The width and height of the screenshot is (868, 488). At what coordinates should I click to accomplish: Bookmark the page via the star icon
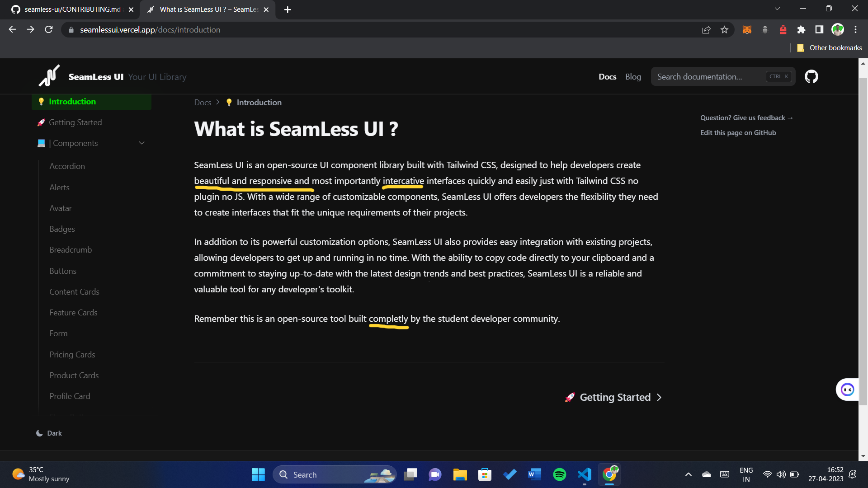tap(724, 29)
